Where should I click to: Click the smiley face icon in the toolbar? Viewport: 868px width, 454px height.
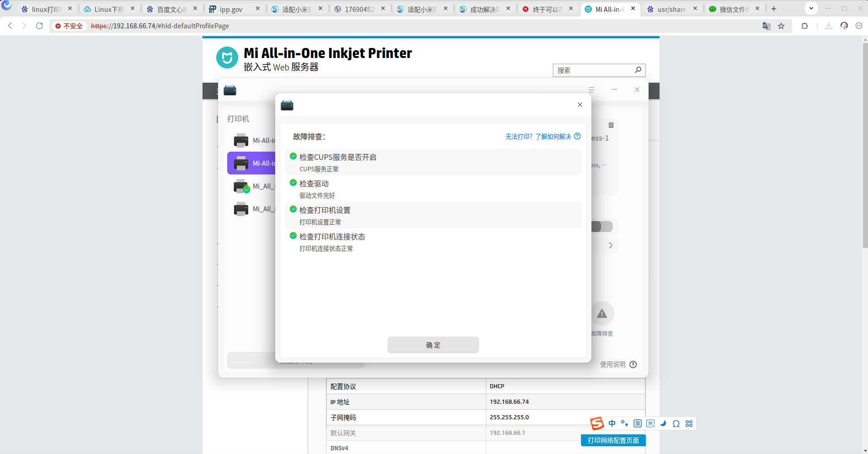click(859, 26)
